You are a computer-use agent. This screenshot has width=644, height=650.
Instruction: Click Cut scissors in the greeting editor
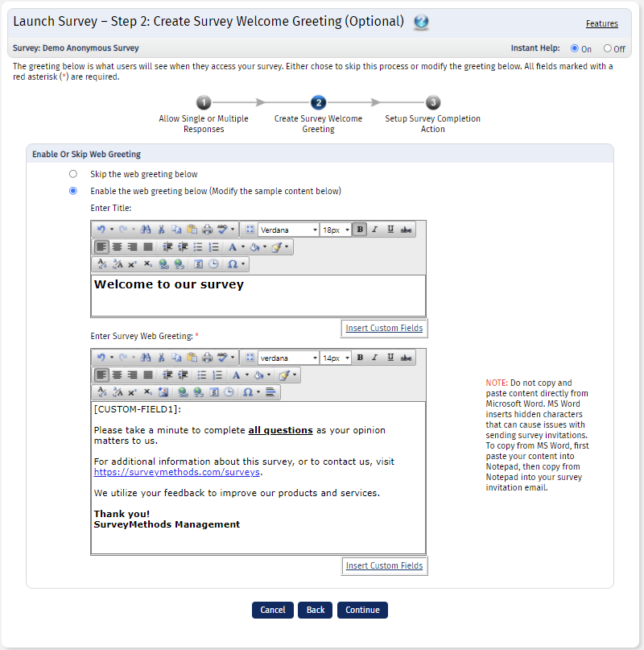(161, 358)
